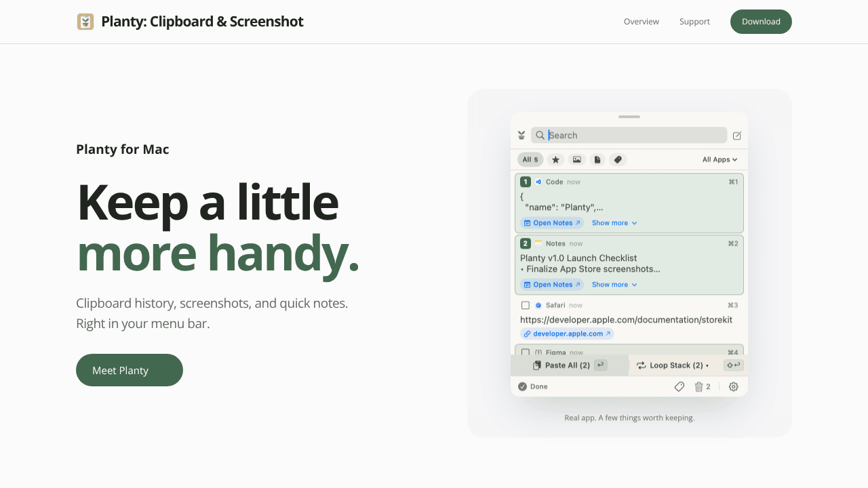
Task: Click the Planty: Clipboard & Screenshot title
Action: click(x=202, y=22)
